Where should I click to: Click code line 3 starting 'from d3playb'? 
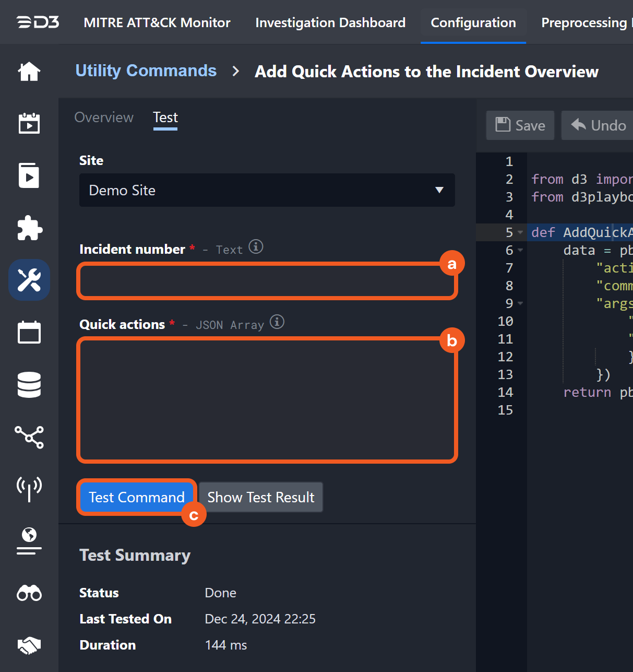[582, 197]
